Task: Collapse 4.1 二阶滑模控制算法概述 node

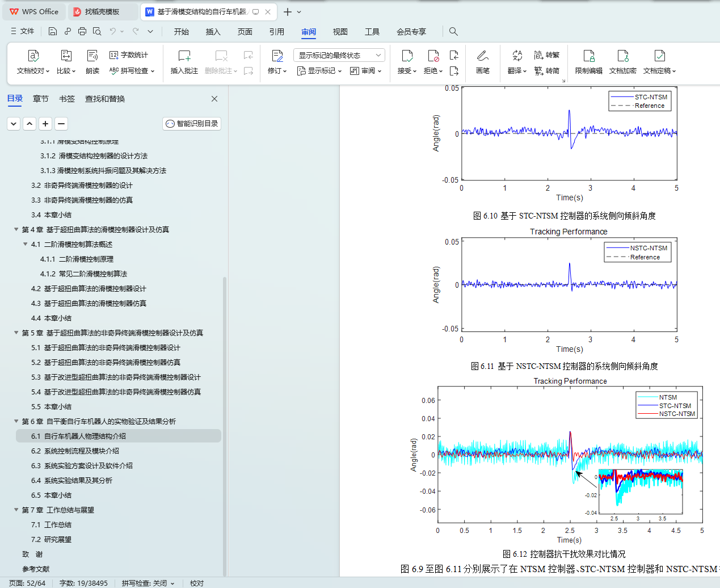Action: [26, 245]
